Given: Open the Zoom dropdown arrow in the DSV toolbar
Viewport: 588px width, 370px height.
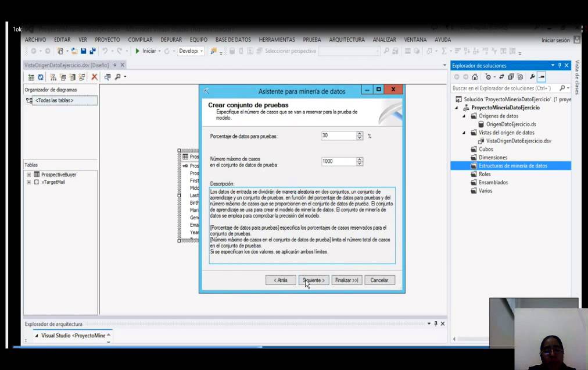Looking at the screenshot, I should pos(125,77).
